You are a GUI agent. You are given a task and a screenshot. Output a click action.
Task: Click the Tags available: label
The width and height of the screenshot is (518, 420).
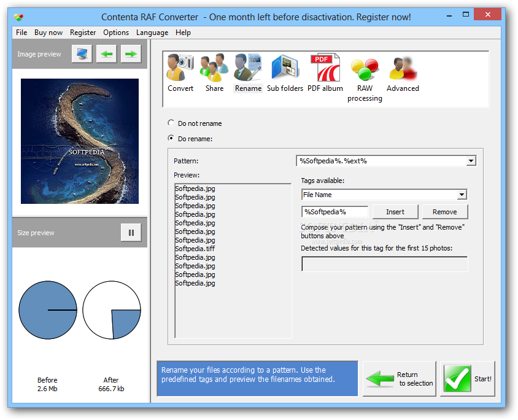point(322,181)
